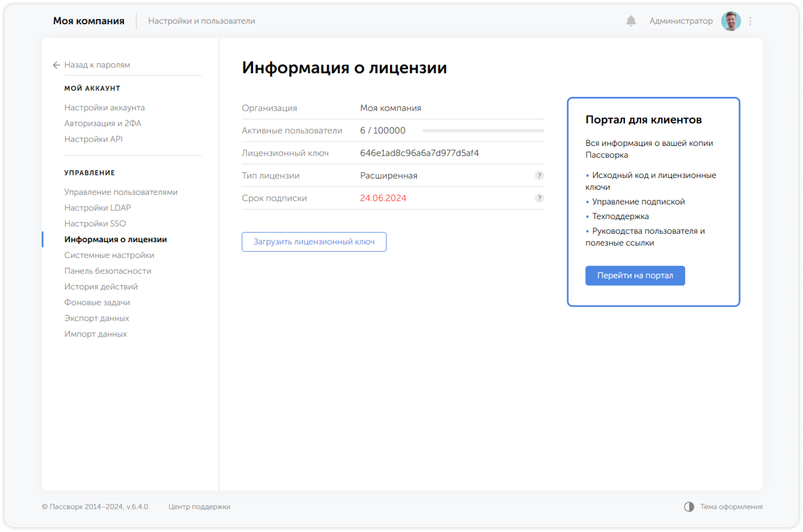The width and height of the screenshot is (803, 532).
Task: Click the half-circle contrast icon in footer
Action: pyautogui.click(x=689, y=506)
